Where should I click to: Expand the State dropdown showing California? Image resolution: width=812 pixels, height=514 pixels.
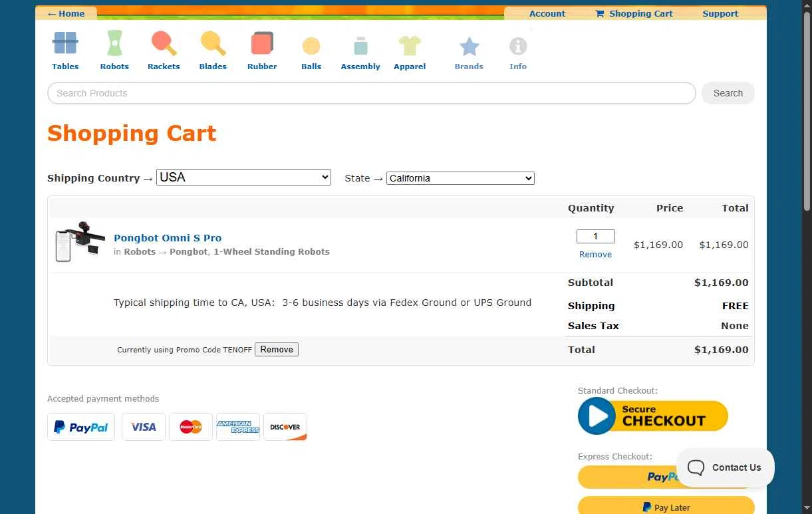click(x=460, y=178)
